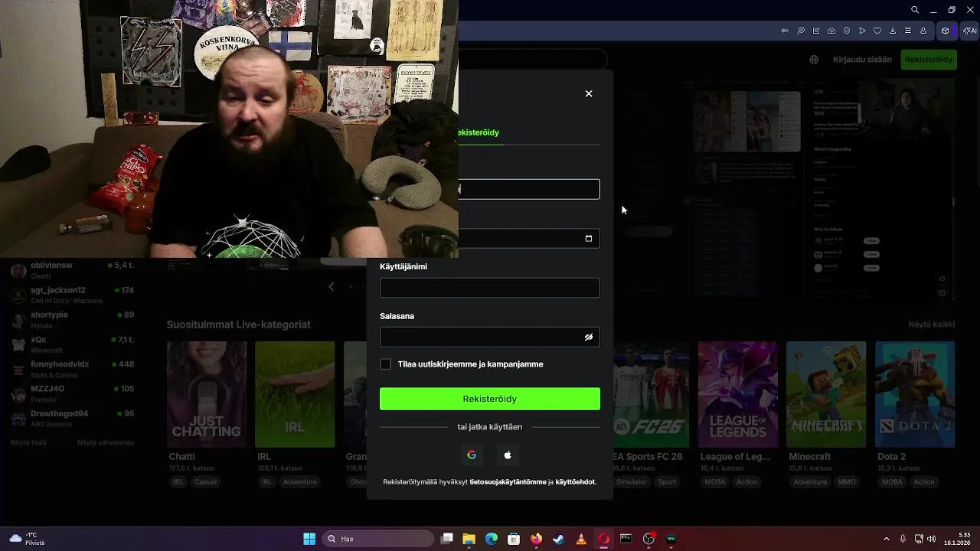
Task: Open the easy setup sliders icon
Action: [908, 31]
